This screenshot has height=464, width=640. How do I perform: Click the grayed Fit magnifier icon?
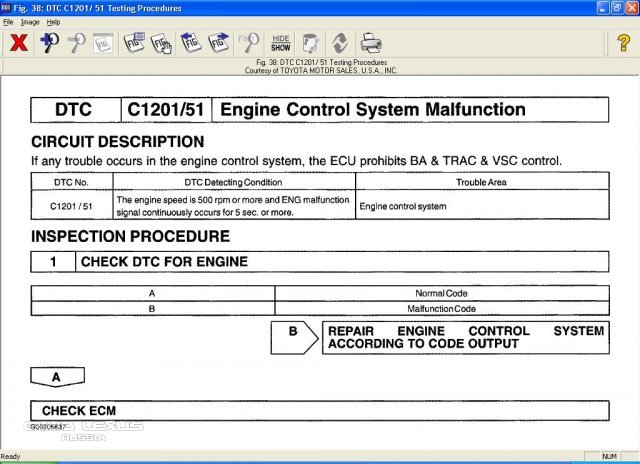[250, 43]
